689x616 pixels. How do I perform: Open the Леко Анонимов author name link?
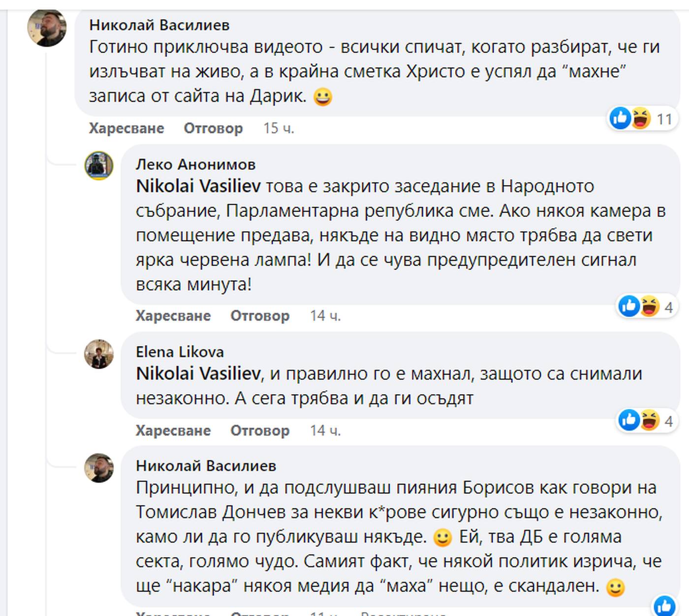pyautogui.click(x=195, y=164)
